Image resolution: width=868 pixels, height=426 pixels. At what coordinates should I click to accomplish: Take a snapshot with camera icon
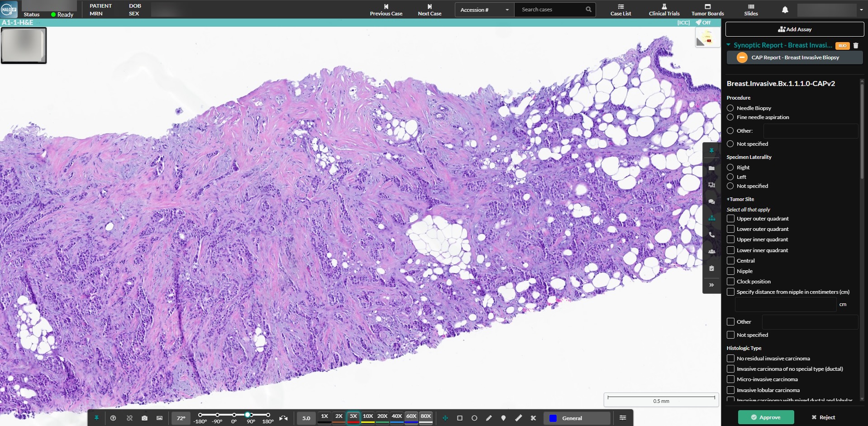[144, 418]
